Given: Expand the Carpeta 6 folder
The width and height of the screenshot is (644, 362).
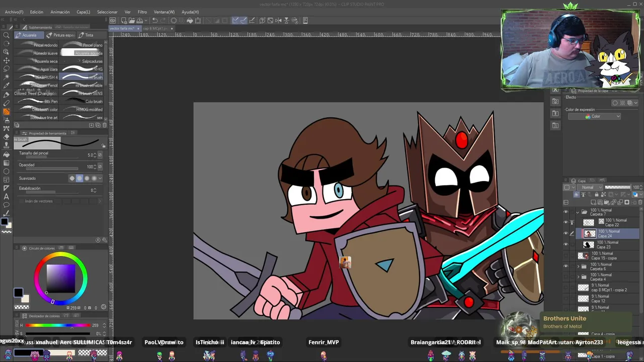Looking at the screenshot, I should click(578, 266).
